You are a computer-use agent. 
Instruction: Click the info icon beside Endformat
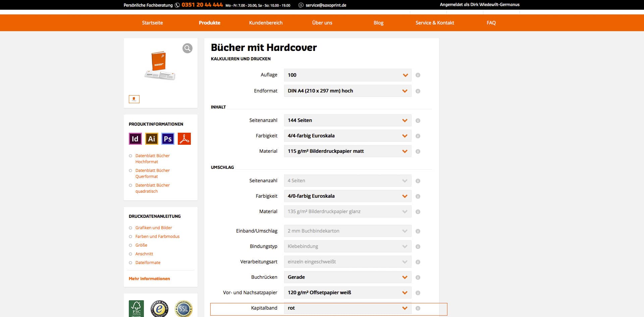[418, 91]
